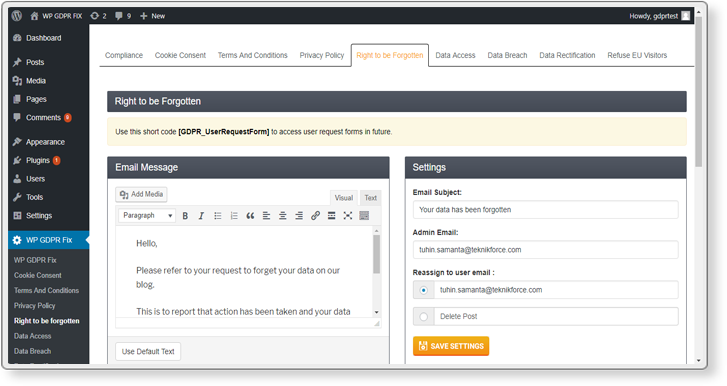Open the Cookie Consent tab

[x=180, y=55]
